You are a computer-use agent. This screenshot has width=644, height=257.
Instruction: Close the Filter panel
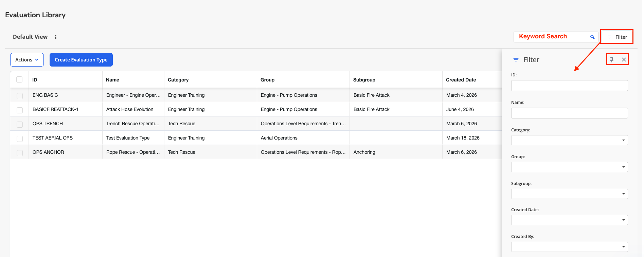pos(624,60)
